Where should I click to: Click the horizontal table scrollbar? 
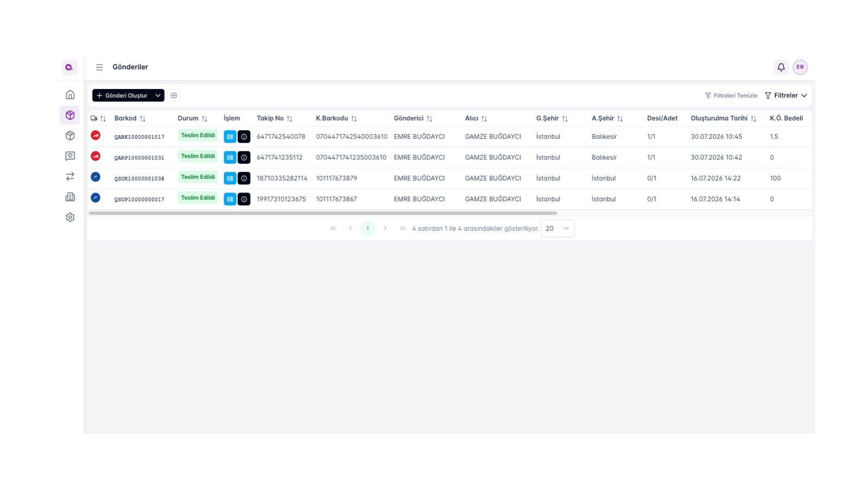tap(323, 213)
